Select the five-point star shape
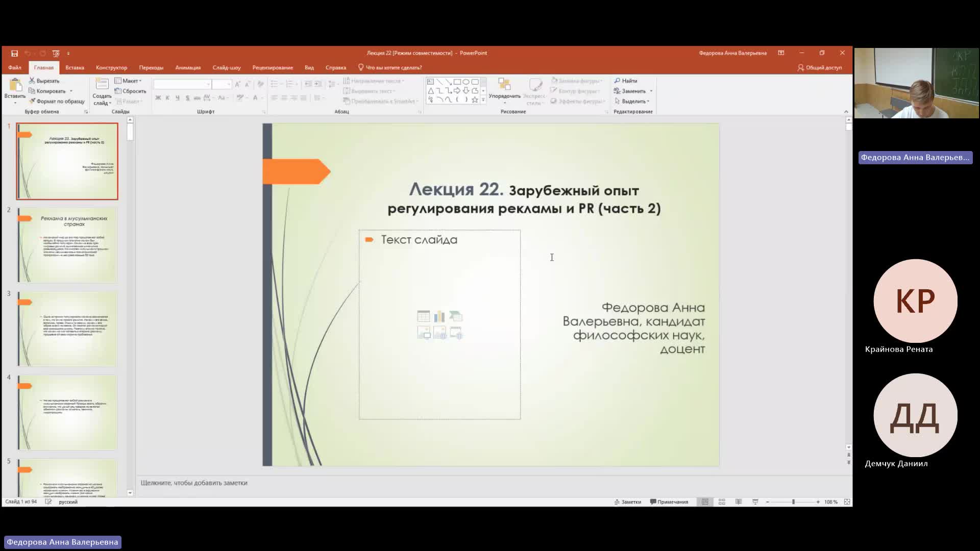 [x=475, y=99]
